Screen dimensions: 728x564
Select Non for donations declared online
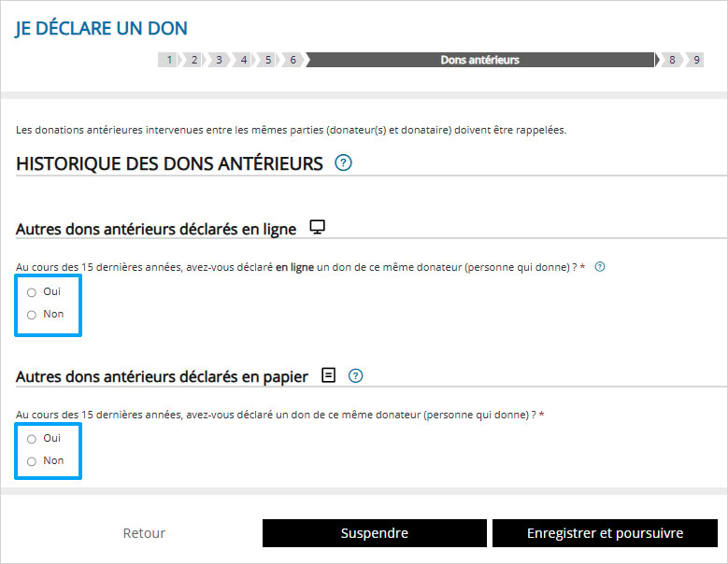tap(32, 315)
